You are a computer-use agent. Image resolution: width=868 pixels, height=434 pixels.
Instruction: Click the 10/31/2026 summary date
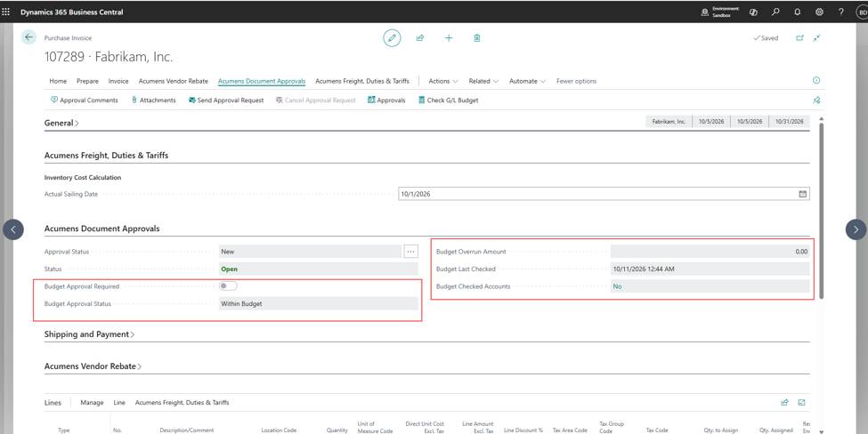tap(790, 122)
